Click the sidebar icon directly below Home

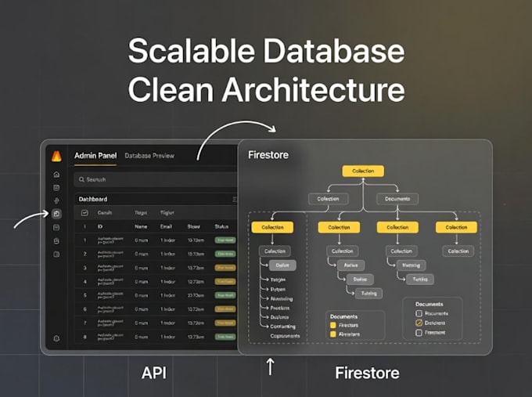[56, 188]
